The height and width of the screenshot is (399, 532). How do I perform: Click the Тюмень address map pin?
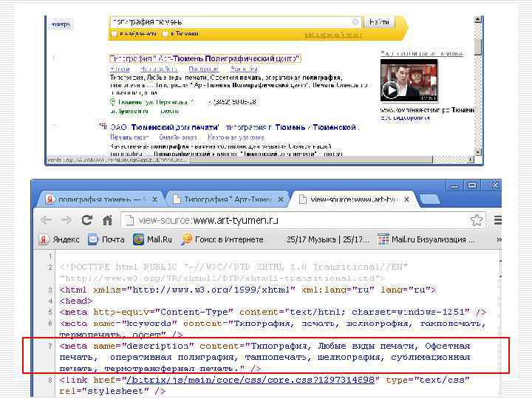coord(112,102)
